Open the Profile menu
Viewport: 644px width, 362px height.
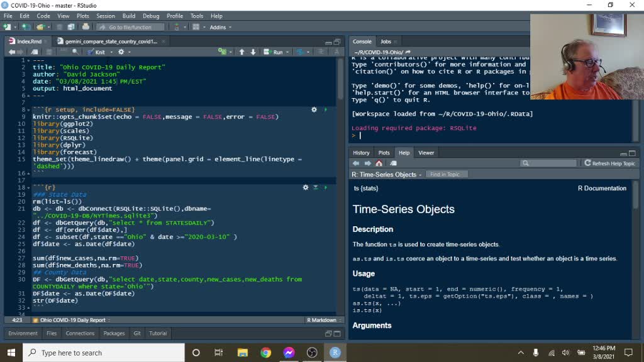tap(175, 16)
